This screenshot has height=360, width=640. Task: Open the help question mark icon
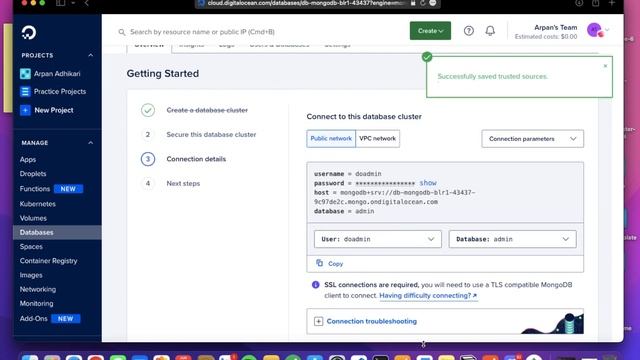(x=469, y=31)
